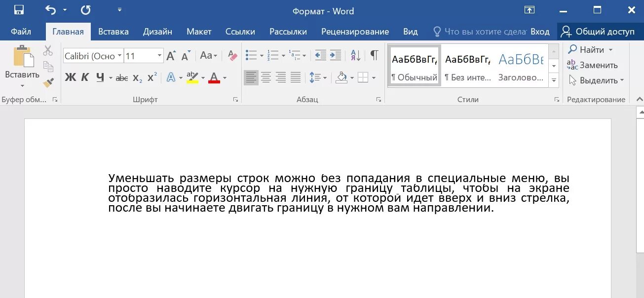Save the document with the floppy disk icon
This screenshot has height=298, width=644.
[19, 10]
